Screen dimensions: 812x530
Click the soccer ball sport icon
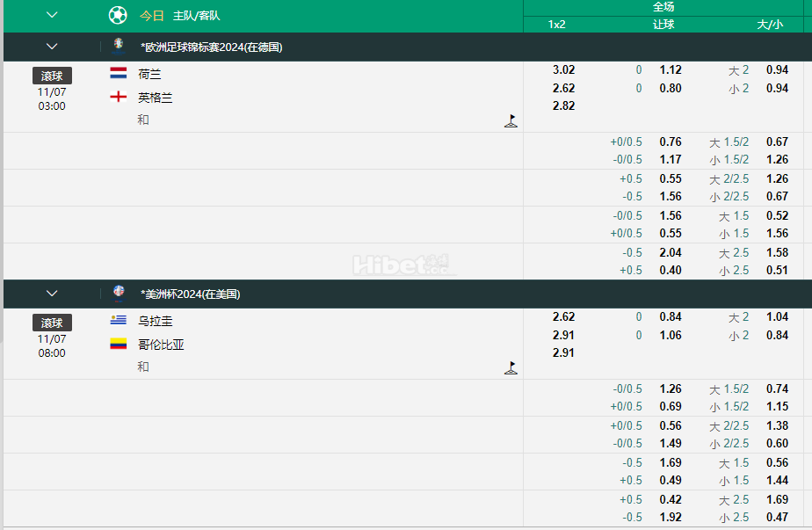tap(118, 15)
